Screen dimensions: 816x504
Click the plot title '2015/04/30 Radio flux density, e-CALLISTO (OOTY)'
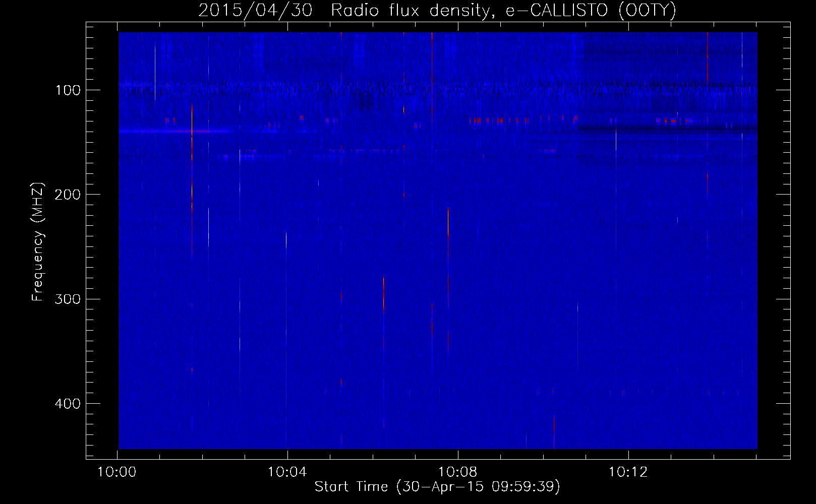point(437,10)
